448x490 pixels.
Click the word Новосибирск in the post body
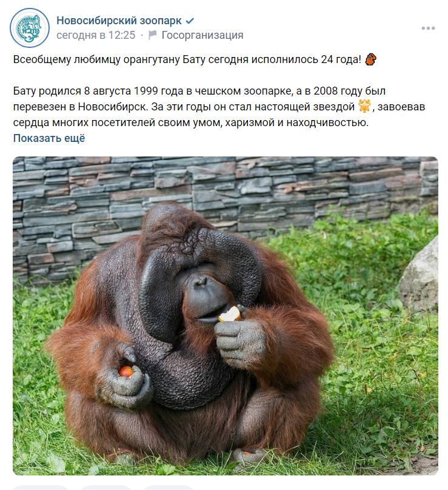click(x=112, y=107)
